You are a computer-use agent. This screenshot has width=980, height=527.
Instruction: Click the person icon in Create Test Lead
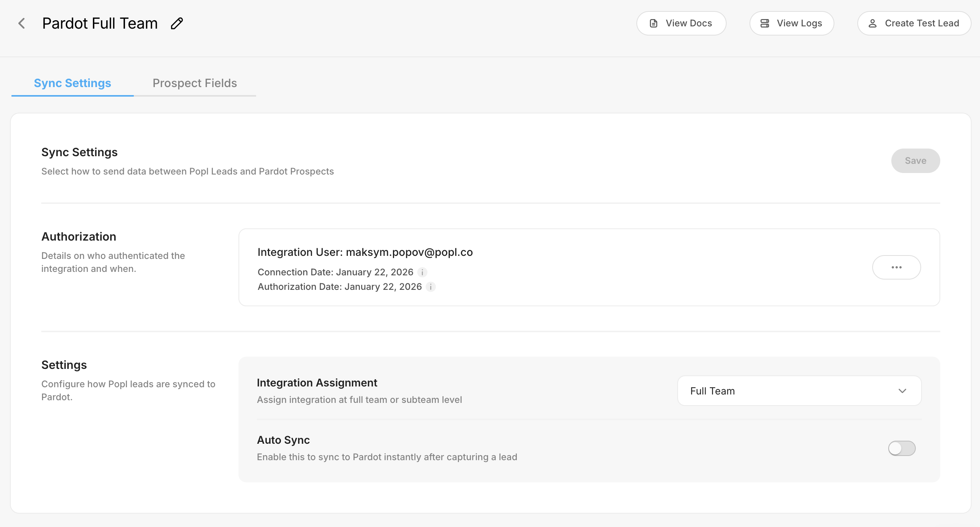click(873, 23)
